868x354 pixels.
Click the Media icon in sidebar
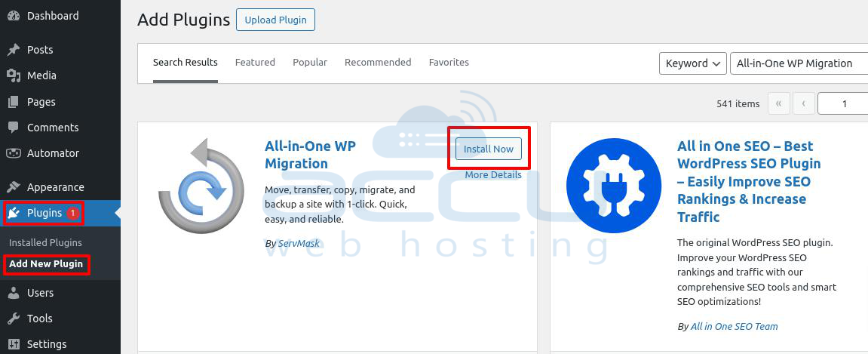[14, 75]
